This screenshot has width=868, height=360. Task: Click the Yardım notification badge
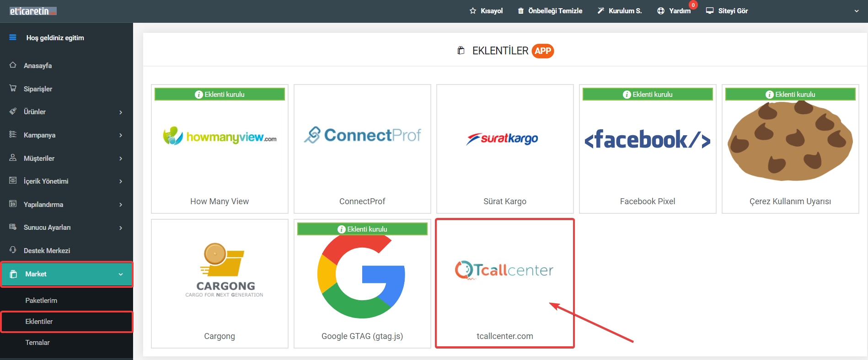tap(693, 5)
